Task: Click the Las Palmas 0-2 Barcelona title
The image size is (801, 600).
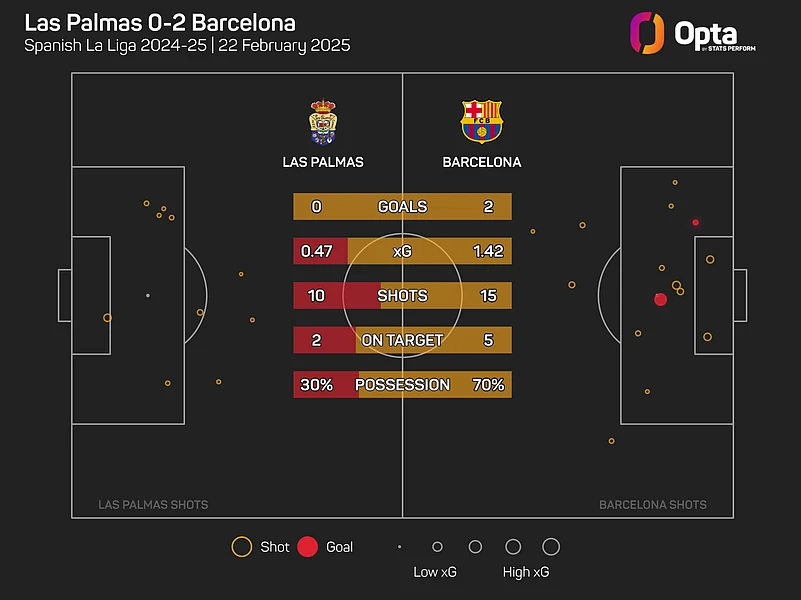Action: [x=160, y=22]
